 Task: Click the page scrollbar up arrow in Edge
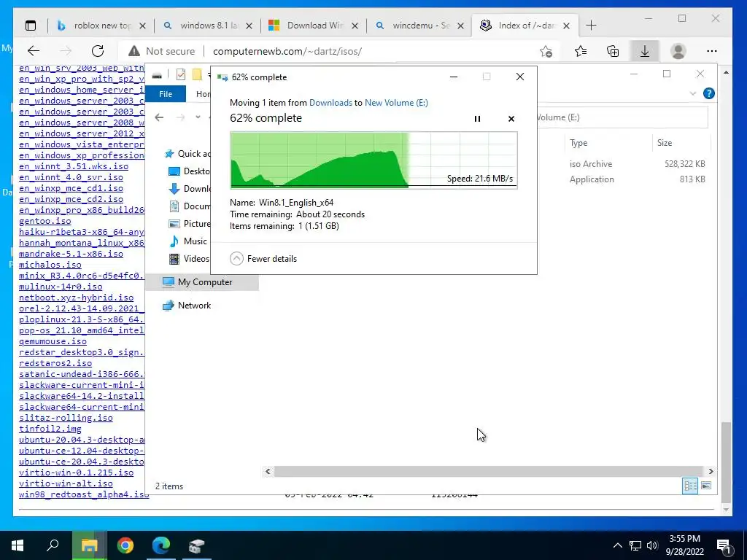tap(726, 72)
